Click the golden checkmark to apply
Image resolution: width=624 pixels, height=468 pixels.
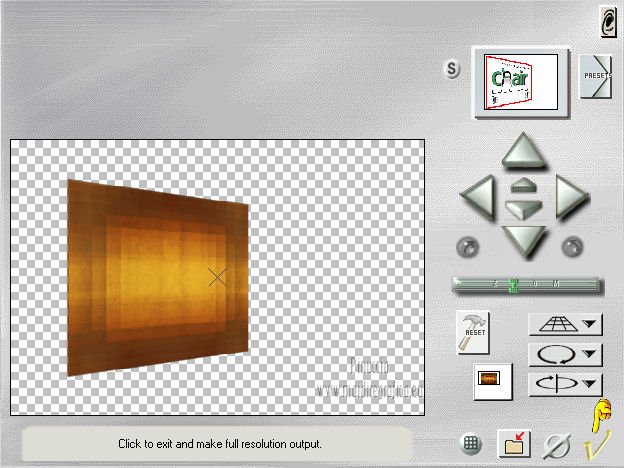(x=596, y=445)
